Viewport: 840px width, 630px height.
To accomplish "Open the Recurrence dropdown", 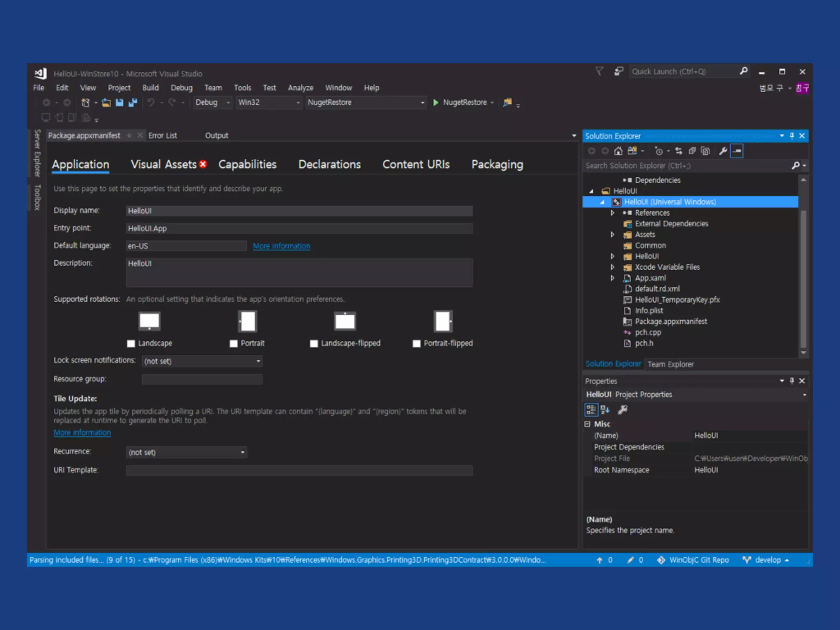I will pos(186,452).
